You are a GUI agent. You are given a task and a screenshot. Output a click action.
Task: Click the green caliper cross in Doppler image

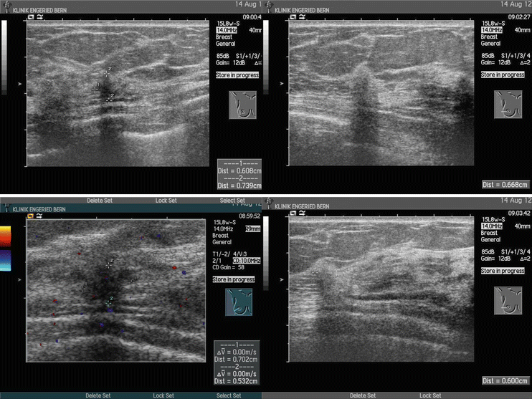[x=108, y=302]
